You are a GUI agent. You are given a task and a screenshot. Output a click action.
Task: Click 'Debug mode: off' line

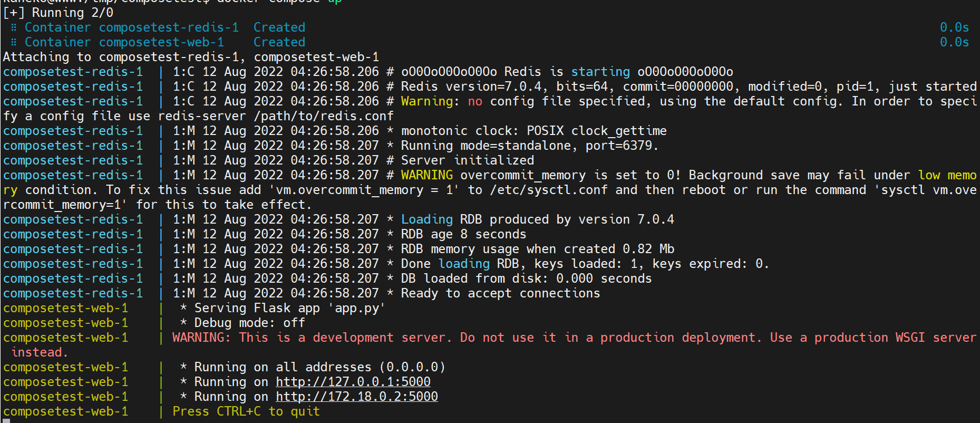tap(242, 322)
